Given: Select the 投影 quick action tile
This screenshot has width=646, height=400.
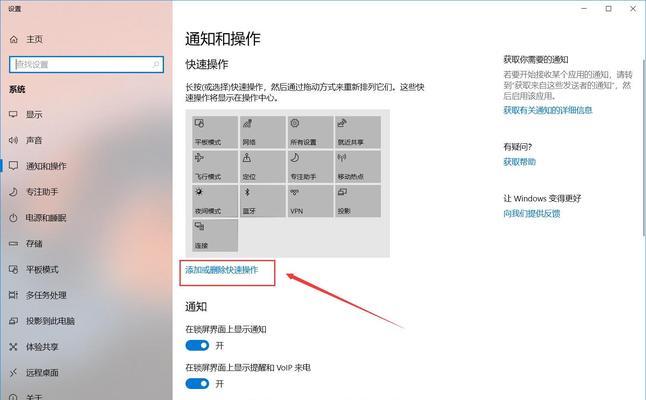Looking at the screenshot, I should click(x=358, y=201).
